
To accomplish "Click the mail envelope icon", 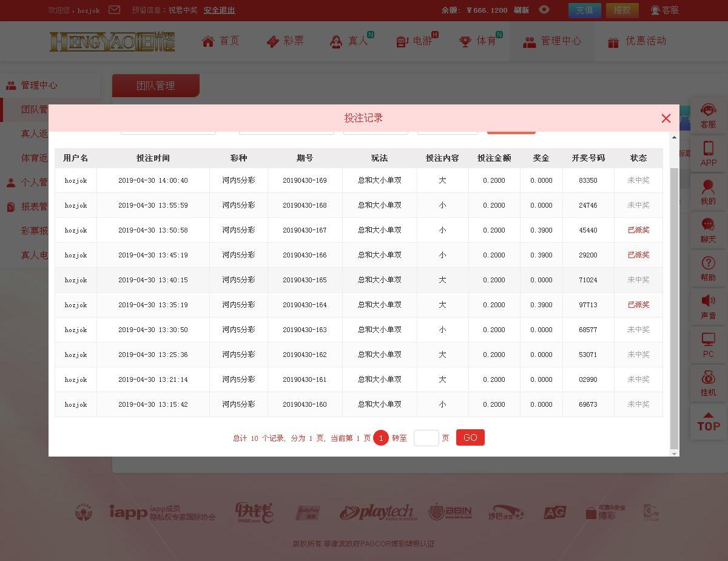I will click(114, 10).
